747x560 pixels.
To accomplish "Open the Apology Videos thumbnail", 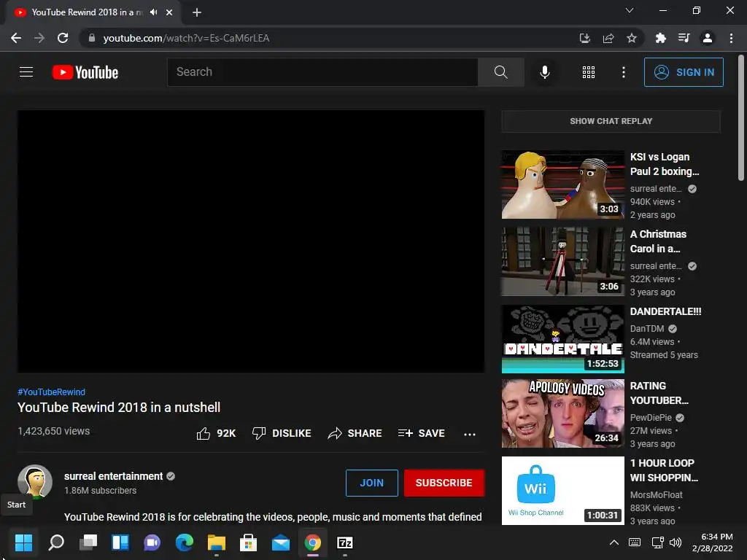I will tap(562, 413).
